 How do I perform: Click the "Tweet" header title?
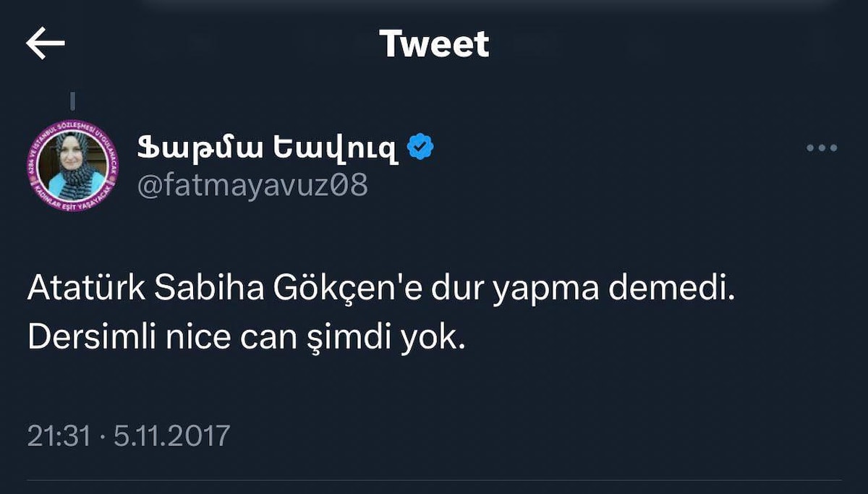pos(434,44)
